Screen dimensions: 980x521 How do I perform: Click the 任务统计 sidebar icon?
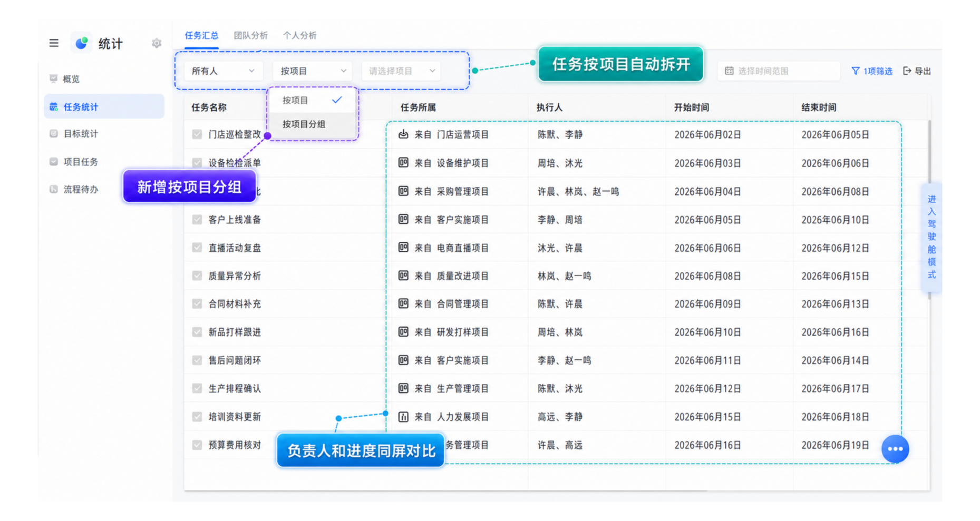click(x=54, y=107)
